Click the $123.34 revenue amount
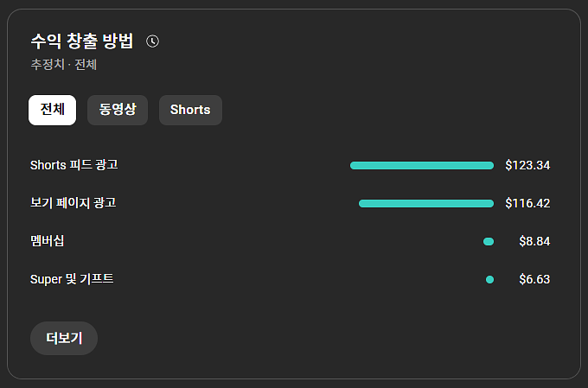The width and height of the screenshot is (588, 388). tap(527, 165)
